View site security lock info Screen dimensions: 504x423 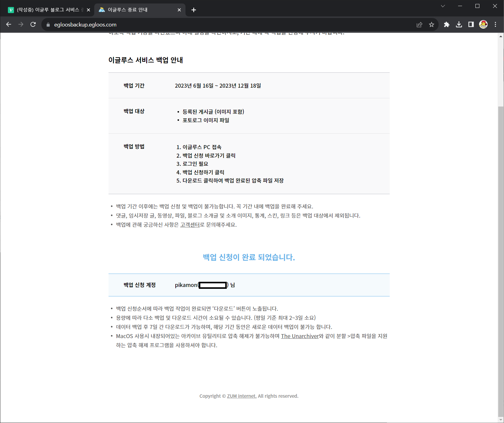(x=48, y=25)
